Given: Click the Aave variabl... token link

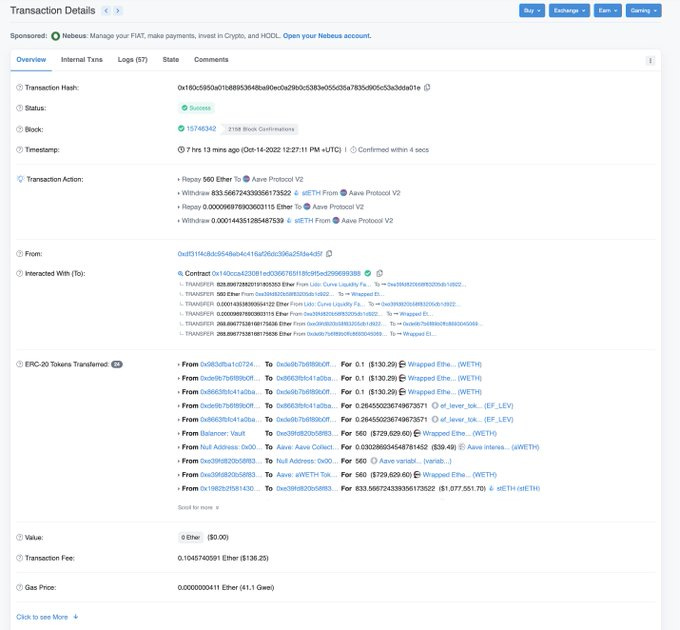Looking at the screenshot, I should point(415,461).
